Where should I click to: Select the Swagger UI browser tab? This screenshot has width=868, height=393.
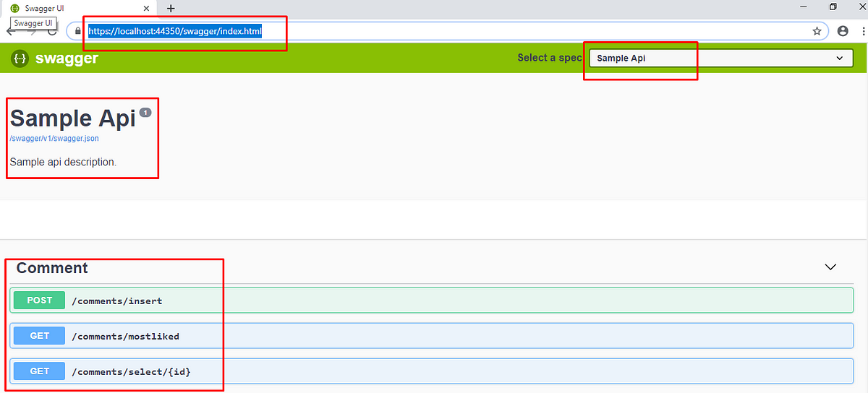pyautogui.click(x=80, y=9)
